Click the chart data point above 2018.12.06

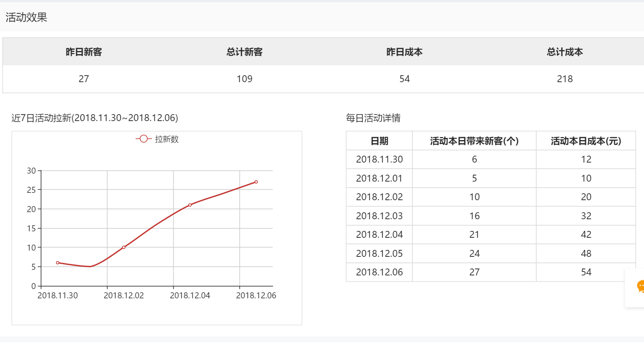[x=256, y=182]
